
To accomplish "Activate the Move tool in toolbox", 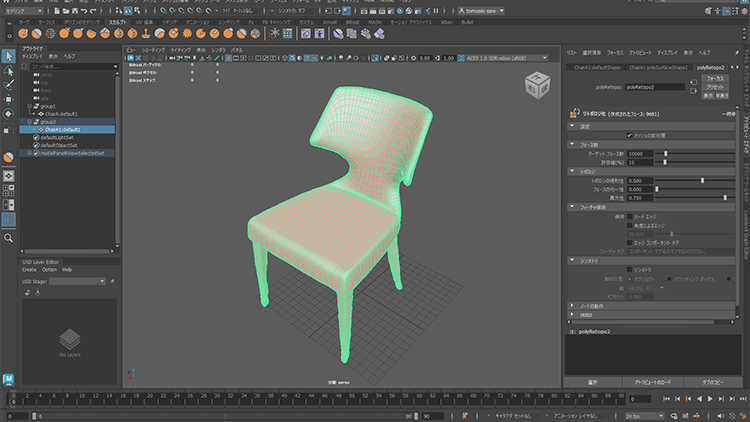I will (x=8, y=100).
